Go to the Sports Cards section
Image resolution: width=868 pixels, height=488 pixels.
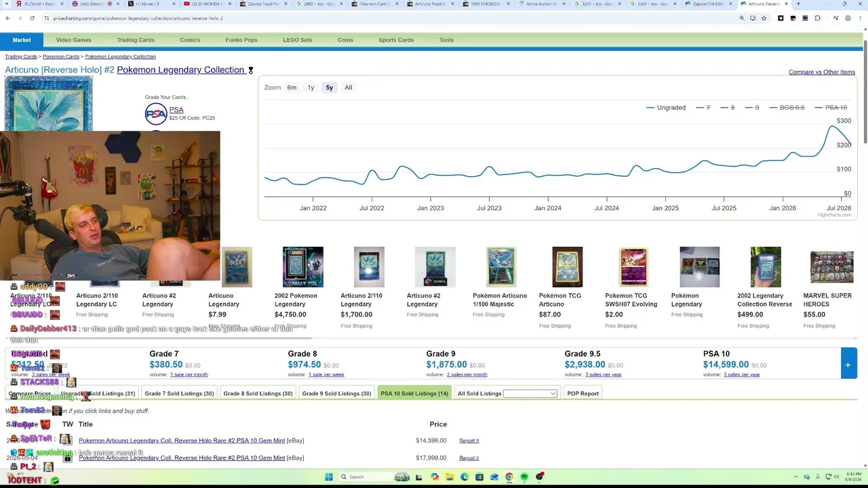click(396, 40)
